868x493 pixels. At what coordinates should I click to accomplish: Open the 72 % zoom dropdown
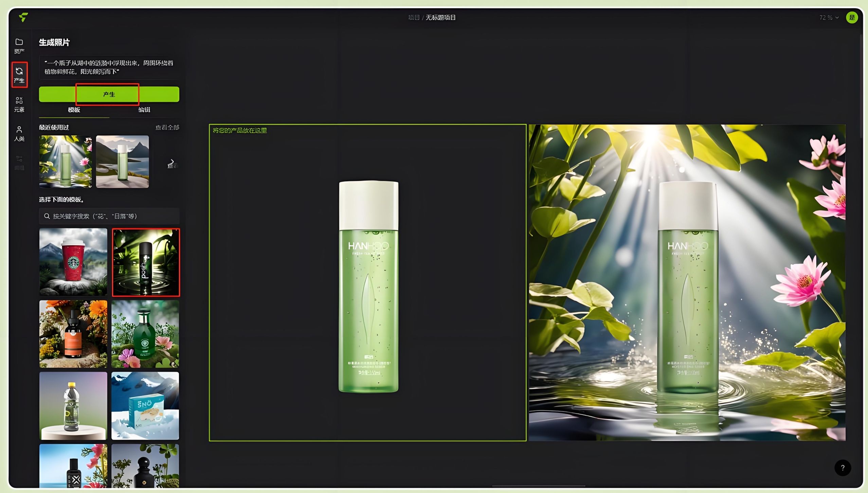click(x=829, y=17)
